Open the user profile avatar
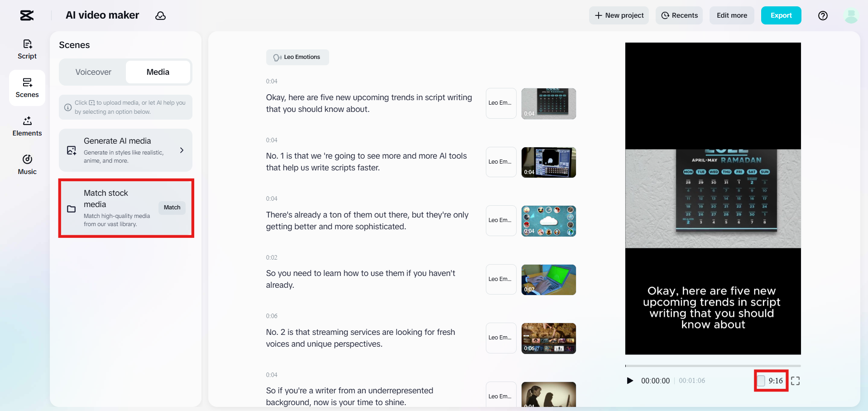Viewport: 868px width, 411px height. [x=851, y=15]
